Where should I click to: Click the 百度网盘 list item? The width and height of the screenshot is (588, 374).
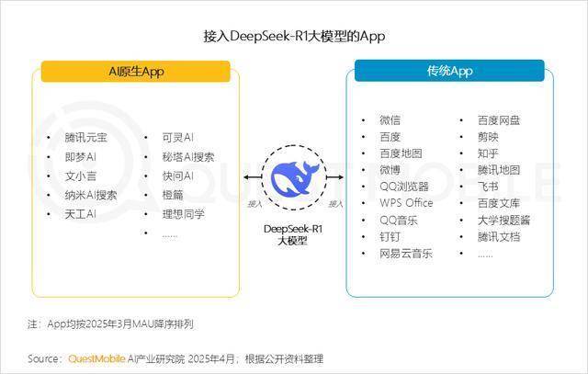click(x=499, y=120)
